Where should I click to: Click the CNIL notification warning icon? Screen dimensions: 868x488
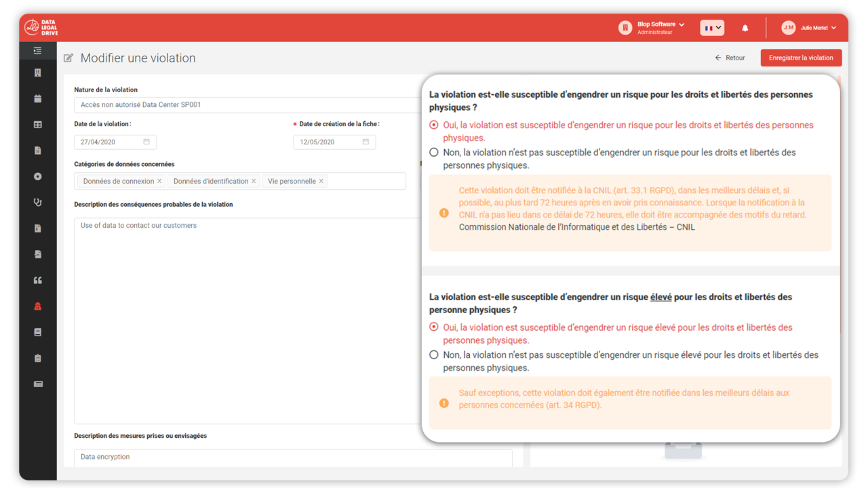[x=444, y=213]
